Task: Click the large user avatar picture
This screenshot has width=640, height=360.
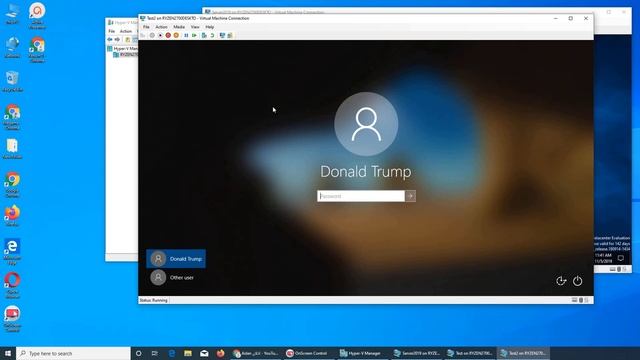Action: [x=366, y=124]
